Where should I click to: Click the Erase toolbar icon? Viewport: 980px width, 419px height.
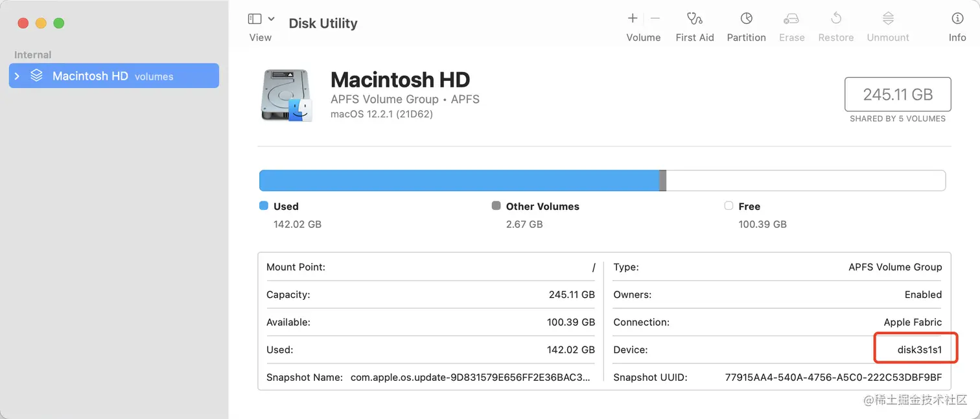(x=791, y=19)
